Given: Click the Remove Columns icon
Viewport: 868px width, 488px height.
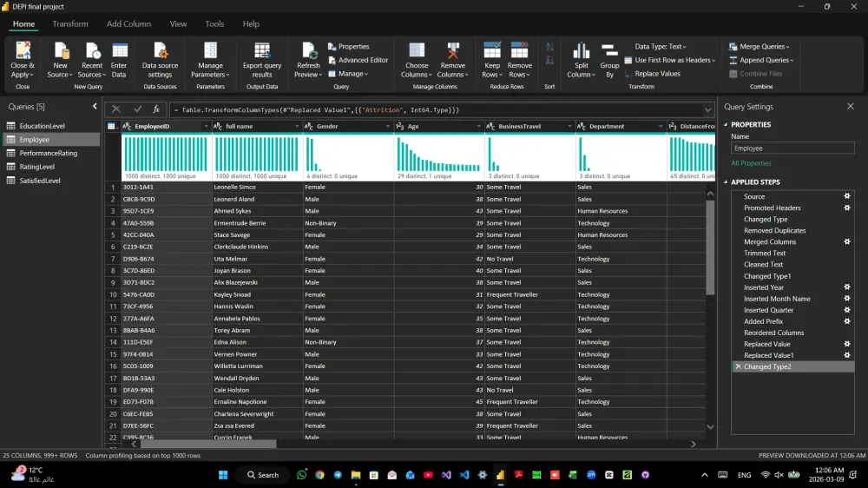Looking at the screenshot, I should [453, 50].
